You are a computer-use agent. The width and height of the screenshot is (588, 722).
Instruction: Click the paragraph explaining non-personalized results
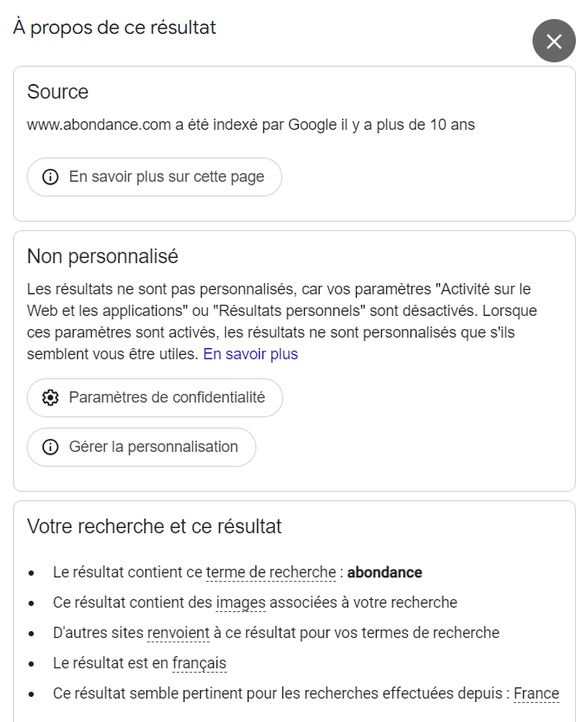(x=286, y=320)
